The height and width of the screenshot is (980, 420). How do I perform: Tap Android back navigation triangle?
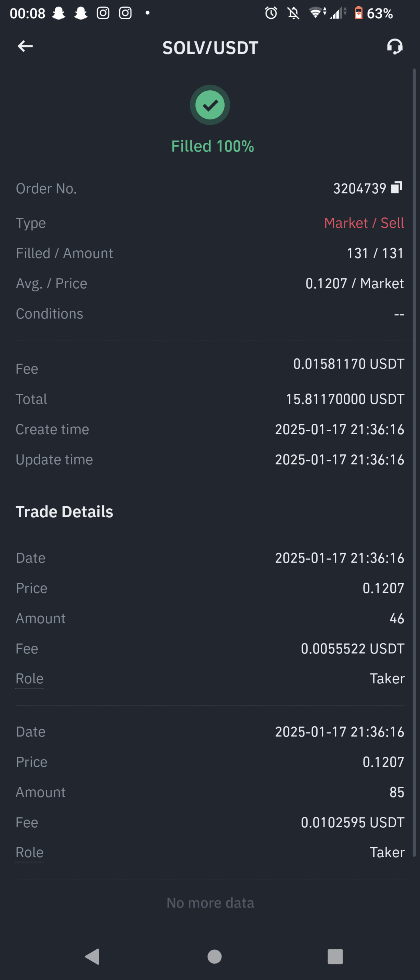[x=92, y=956]
